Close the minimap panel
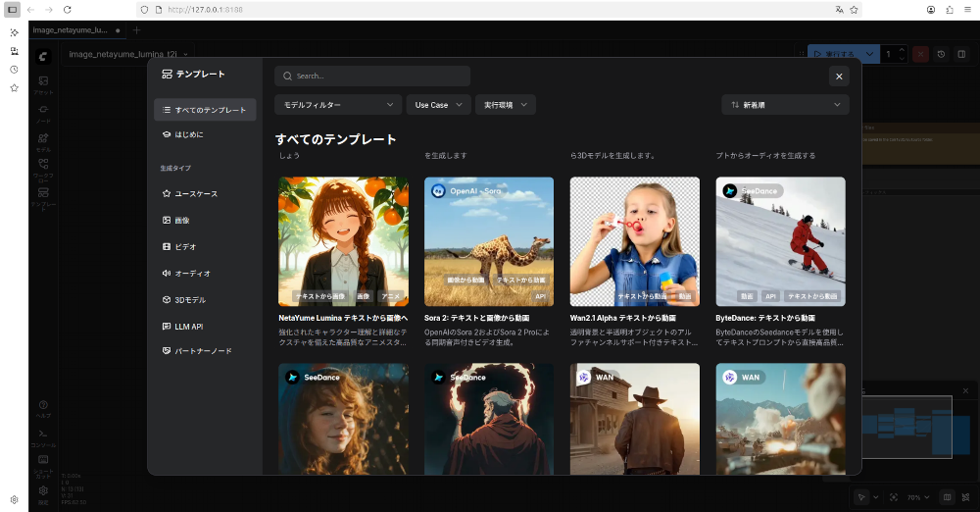980x512 pixels. tap(965, 390)
